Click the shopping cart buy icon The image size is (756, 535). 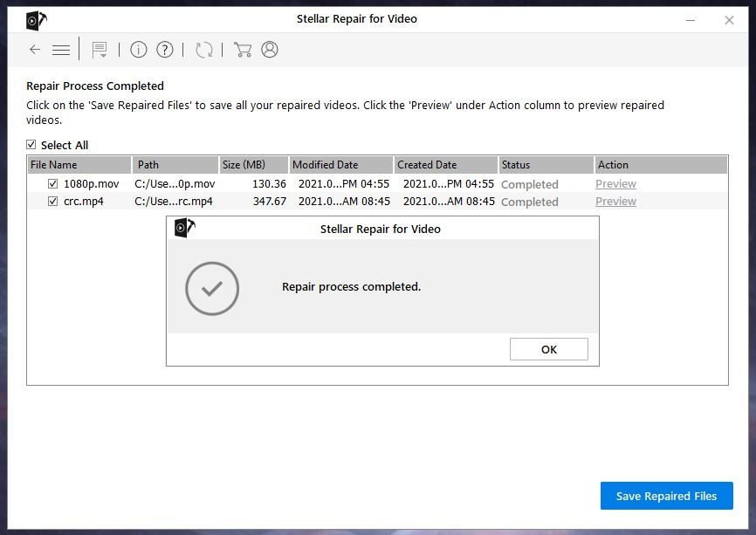[243, 50]
